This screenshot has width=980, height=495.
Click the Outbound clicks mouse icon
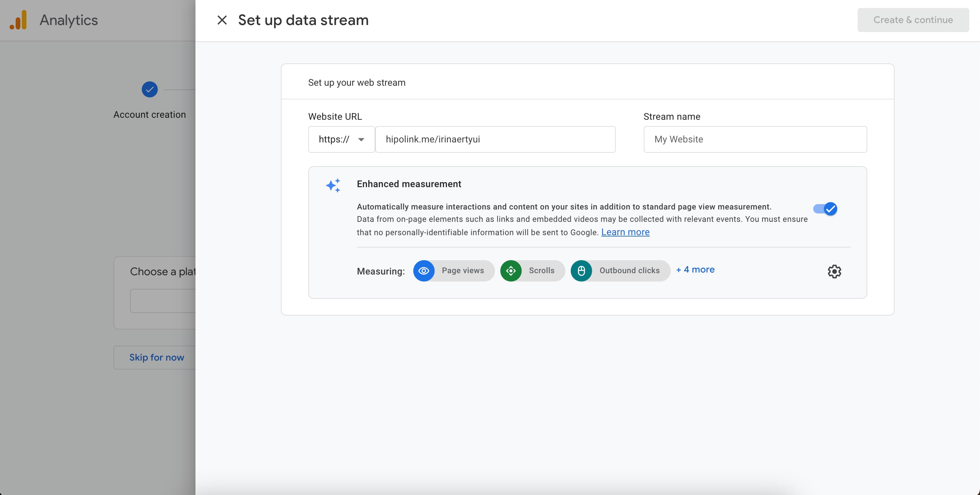pyautogui.click(x=581, y=271)
